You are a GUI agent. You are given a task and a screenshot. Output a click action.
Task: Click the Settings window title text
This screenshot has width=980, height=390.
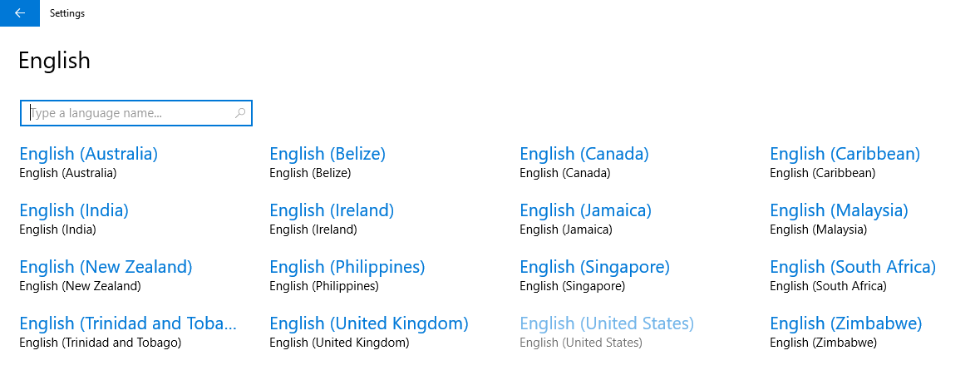[67, 13]
